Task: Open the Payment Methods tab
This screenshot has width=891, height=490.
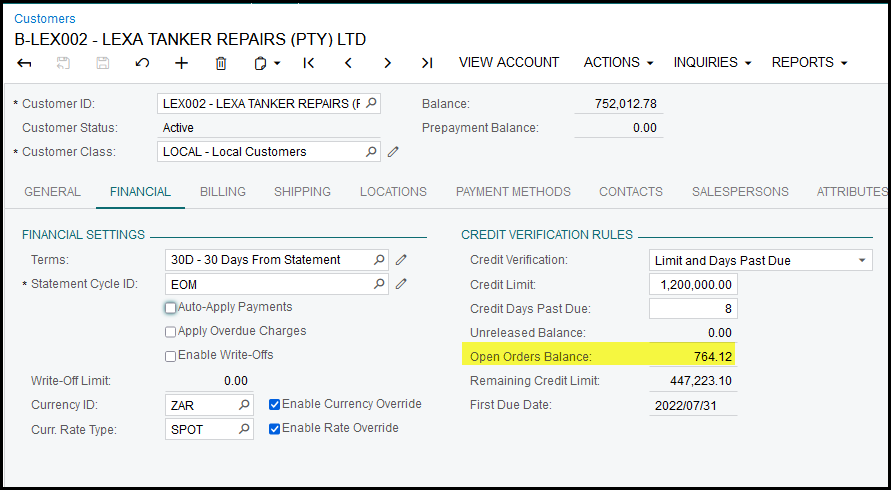Action: tap(513, 192)
